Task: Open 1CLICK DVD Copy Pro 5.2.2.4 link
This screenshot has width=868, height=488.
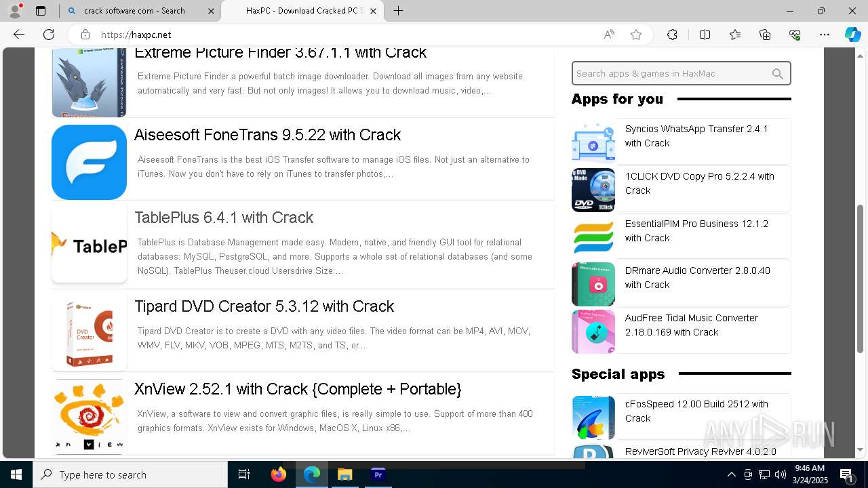Action: click(x=699, y=183)
